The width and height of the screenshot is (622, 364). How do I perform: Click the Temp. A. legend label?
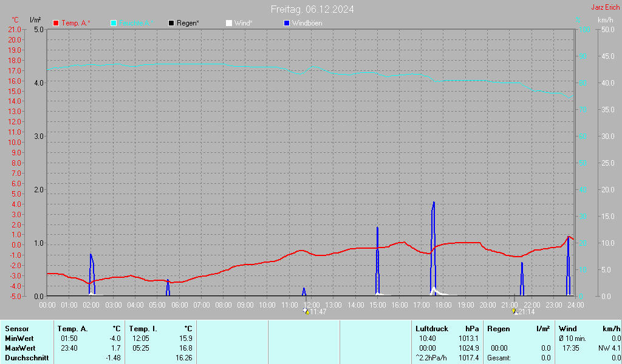(76, 23)
